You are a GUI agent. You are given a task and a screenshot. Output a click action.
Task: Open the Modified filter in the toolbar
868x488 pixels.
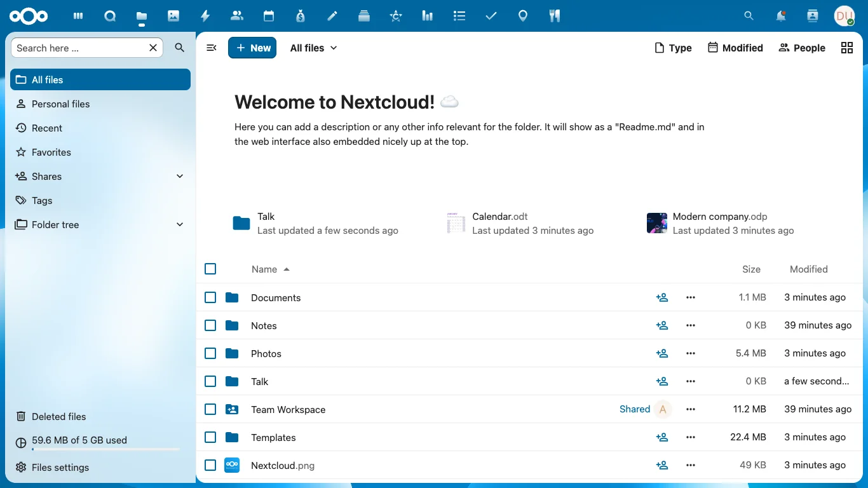735,48
